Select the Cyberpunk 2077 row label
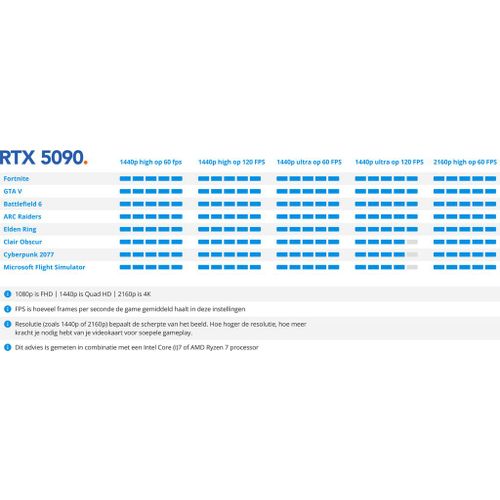This screenshot has width=500, height=500. point(29,255)
